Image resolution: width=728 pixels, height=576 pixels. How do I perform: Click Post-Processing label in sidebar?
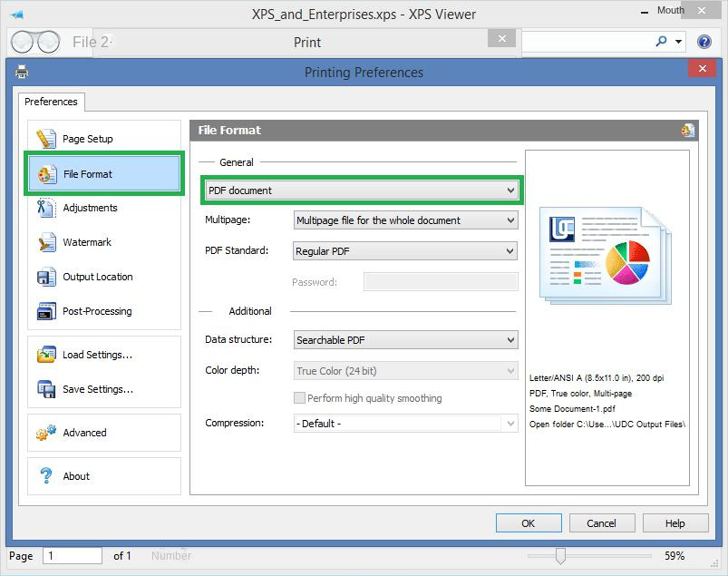tap(98, 311)
